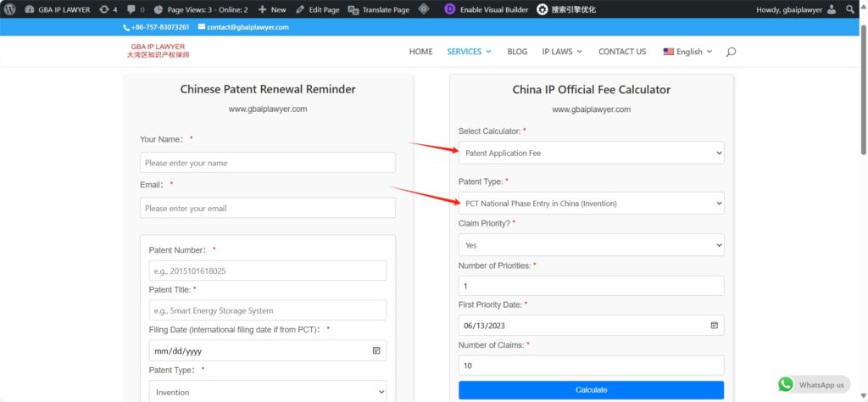Expand the SERVICES navigation menu
868x402 pixels.
tap(469, 52)
